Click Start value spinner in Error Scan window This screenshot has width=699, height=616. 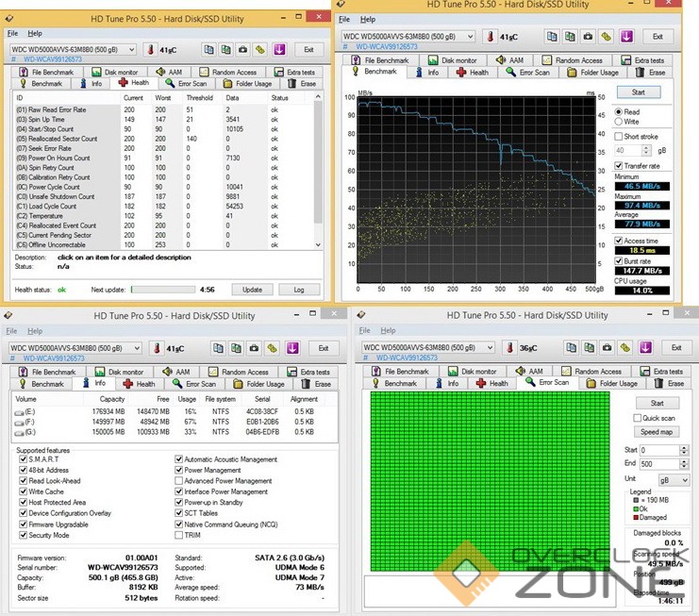[x=684, y=450]
